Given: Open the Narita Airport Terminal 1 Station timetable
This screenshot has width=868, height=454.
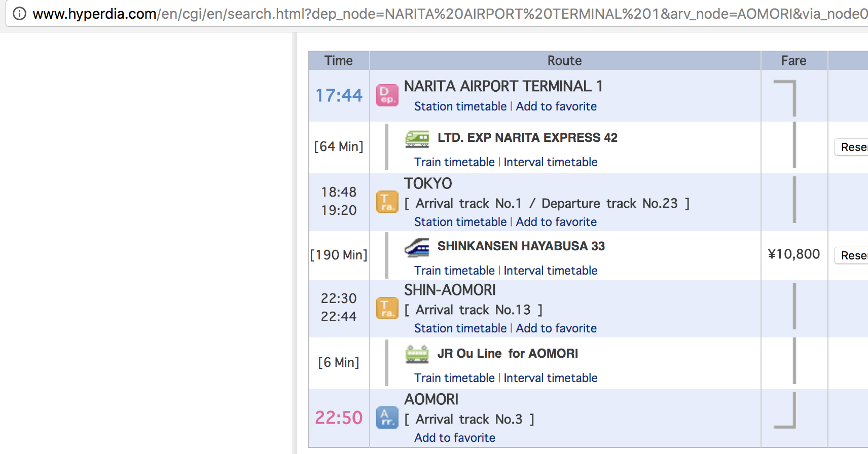Looking at the screenshot, I should 460,106.
